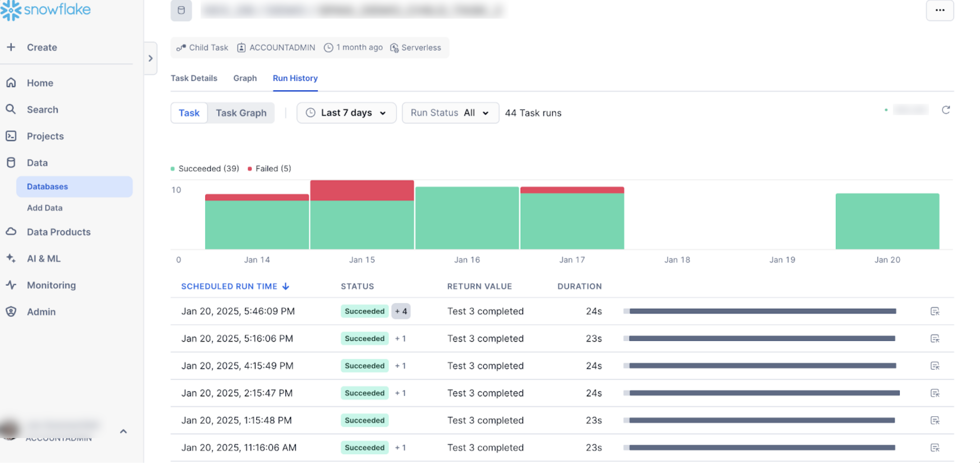
Task: Click the refresh run history icon
Action: 945,110
